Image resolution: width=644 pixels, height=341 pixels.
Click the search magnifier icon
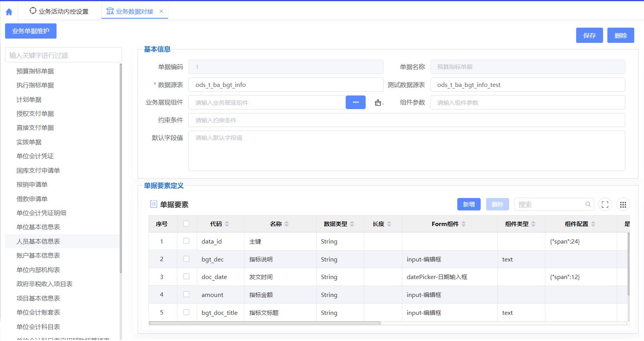588,204
